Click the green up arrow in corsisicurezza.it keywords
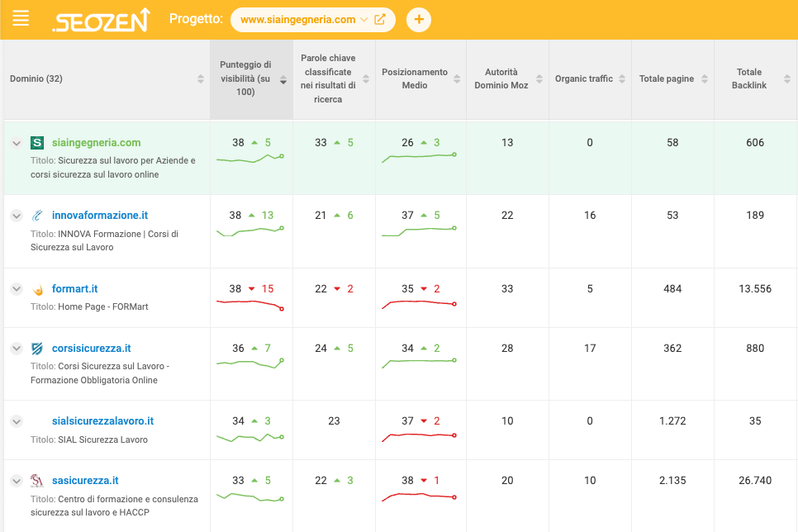The height and width of the screenshot is (532, 798). (337, 349)
